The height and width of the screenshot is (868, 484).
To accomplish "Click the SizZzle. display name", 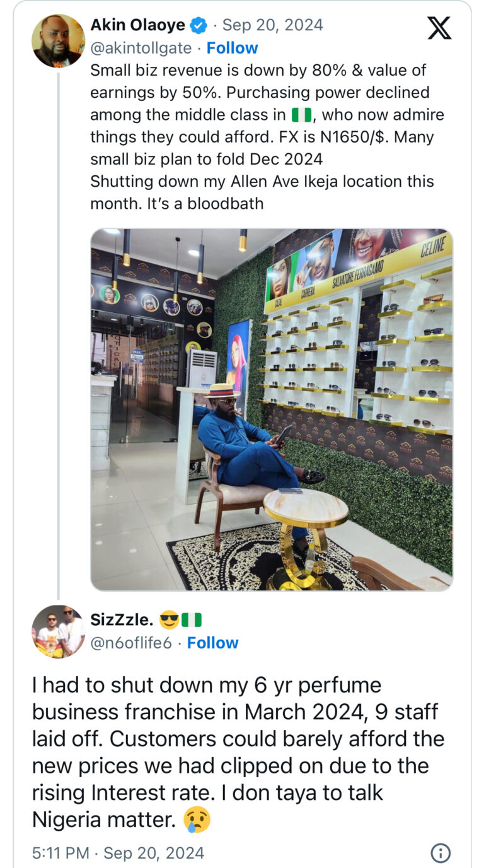I will coord(121,620).
